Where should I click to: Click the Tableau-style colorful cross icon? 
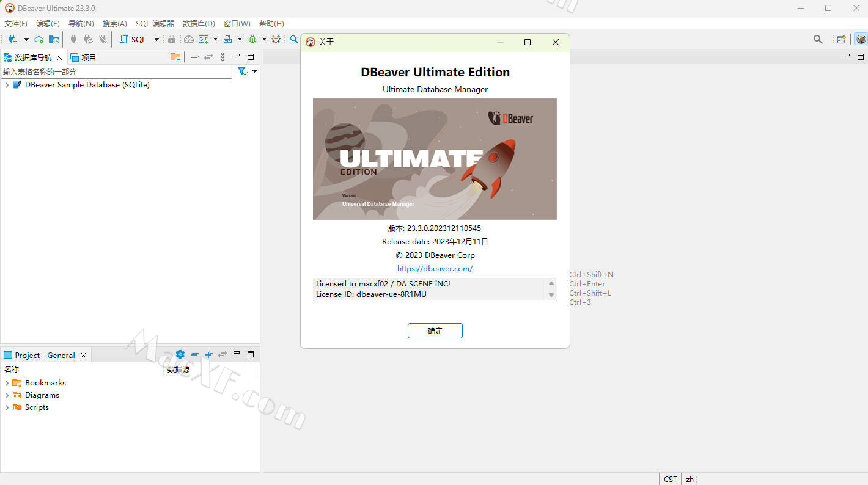coord(276,39)
